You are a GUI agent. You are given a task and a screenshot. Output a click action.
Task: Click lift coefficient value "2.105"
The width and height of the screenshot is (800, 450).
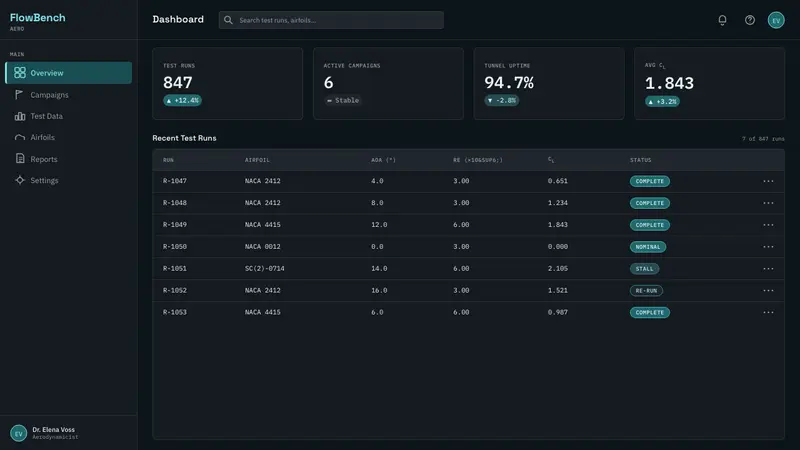click(x=558, y=269)
